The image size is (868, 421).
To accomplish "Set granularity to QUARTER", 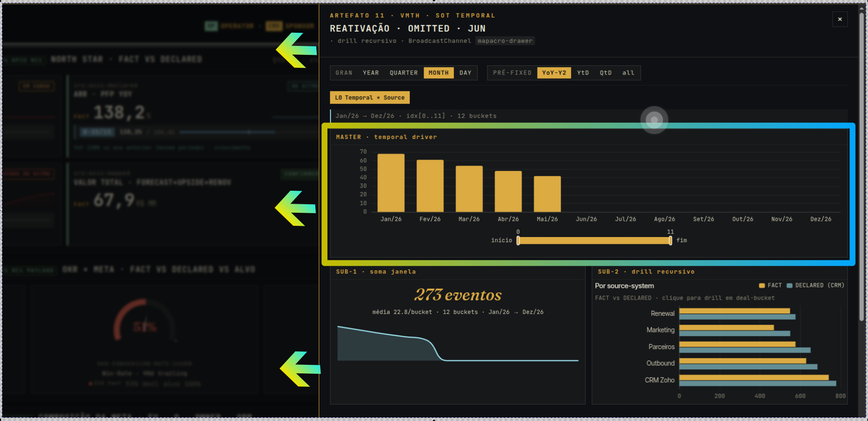I will click(403, 73).
